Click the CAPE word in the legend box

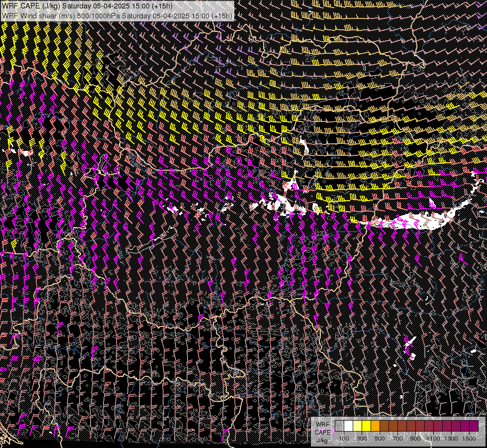(323, 433)
